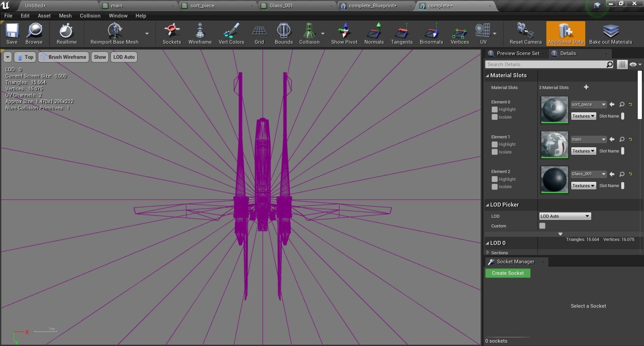Open LOD Auto picker dropdown
This screenshot has height=346, width=644.
coord(565,216)
